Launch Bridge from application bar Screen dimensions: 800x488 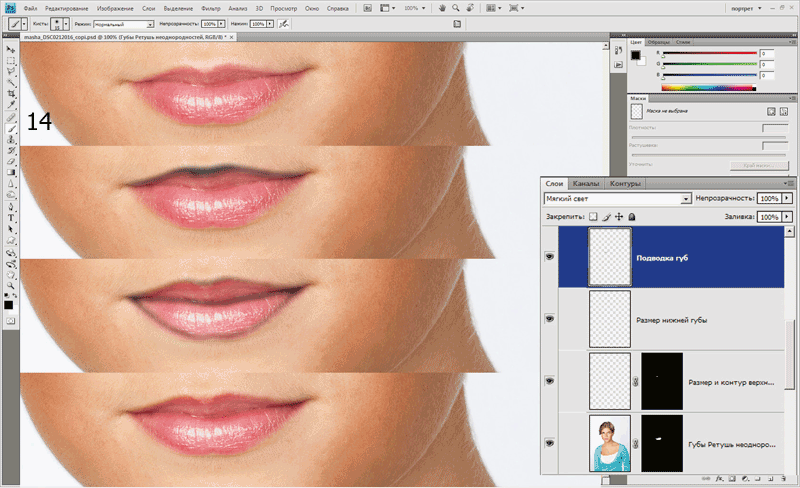[x=367, y=8]
